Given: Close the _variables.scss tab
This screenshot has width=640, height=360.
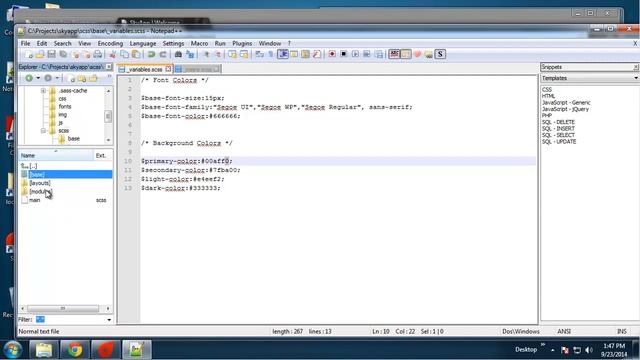Looking at the screenshot, I should 168,69.
